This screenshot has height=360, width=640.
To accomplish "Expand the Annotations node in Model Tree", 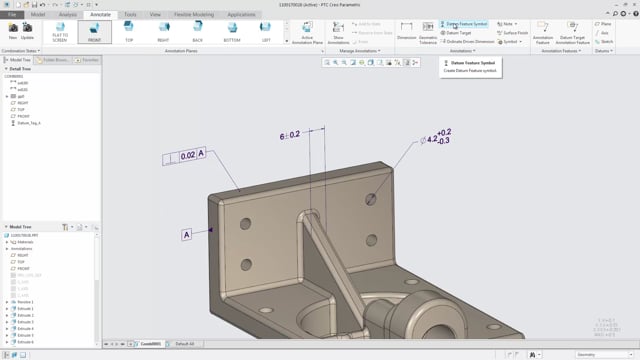I will (x=7, y=249).
